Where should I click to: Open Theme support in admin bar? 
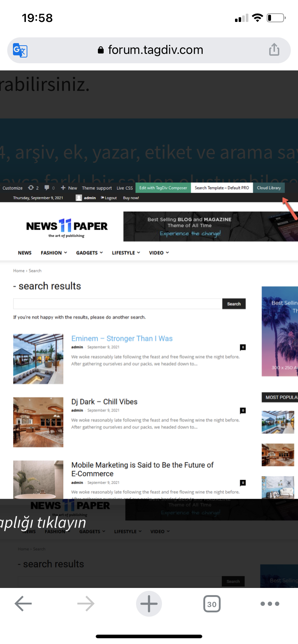pyautogui.click(x=97, y=188)
